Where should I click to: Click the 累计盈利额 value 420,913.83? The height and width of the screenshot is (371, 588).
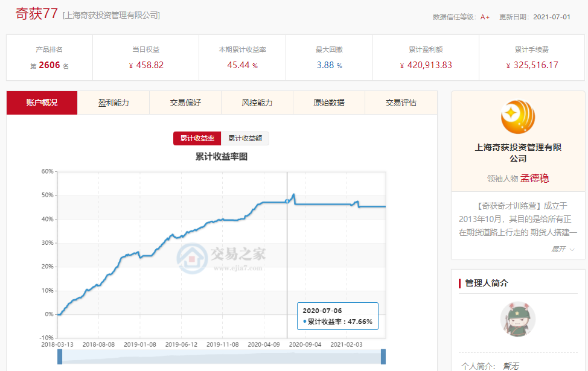[429, 65]
